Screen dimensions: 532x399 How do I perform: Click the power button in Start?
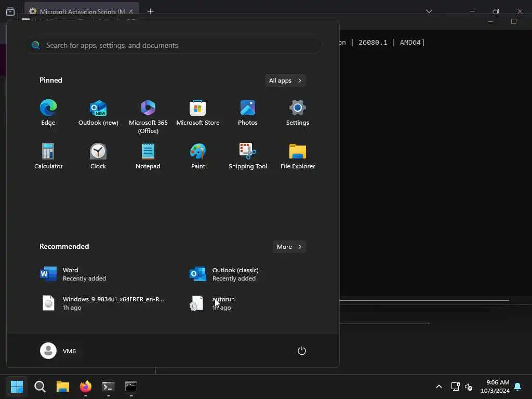pyautogui.click(x=302, y=351)
